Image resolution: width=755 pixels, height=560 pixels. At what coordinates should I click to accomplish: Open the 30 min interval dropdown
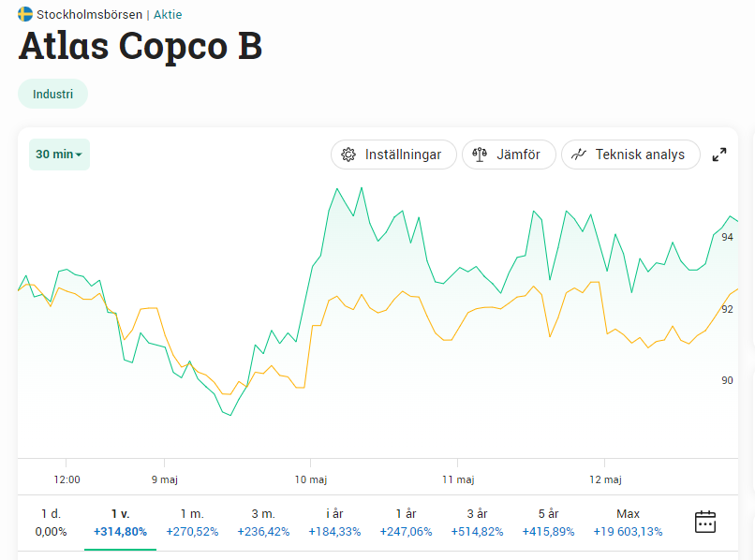pos(59,155)
